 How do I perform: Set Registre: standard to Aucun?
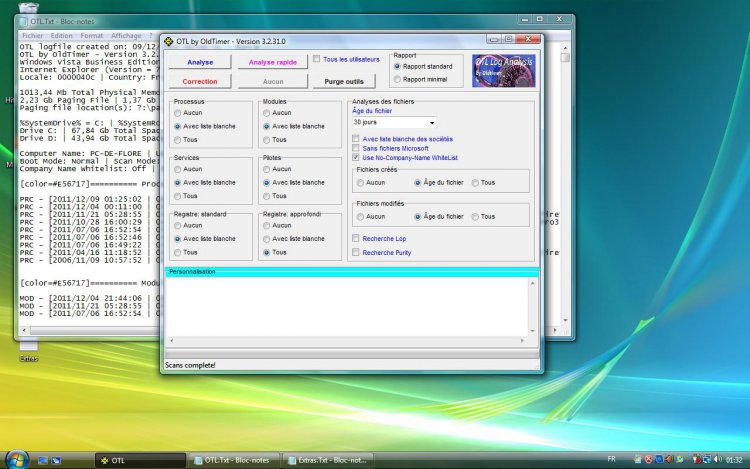[x=177, y=226]
